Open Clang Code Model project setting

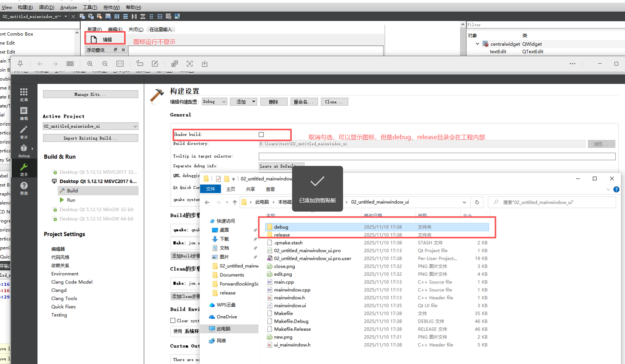click(x=72, y=282)
